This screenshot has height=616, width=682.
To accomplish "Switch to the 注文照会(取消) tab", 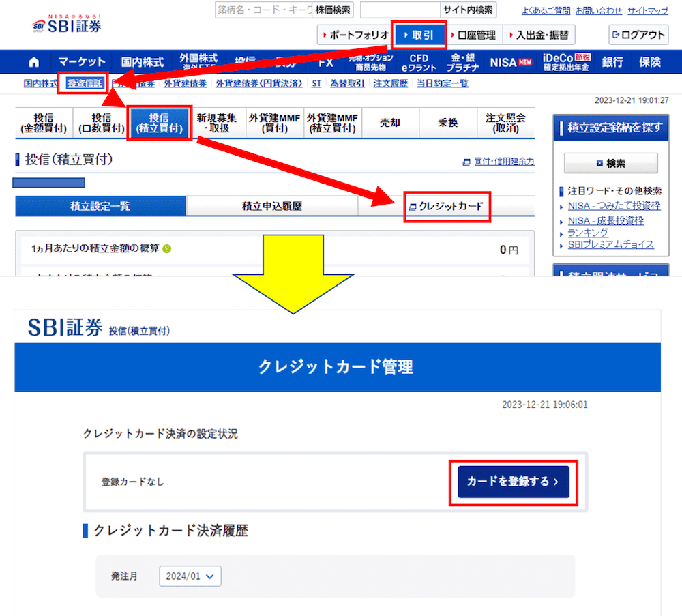I will click(x=506, y=123).
